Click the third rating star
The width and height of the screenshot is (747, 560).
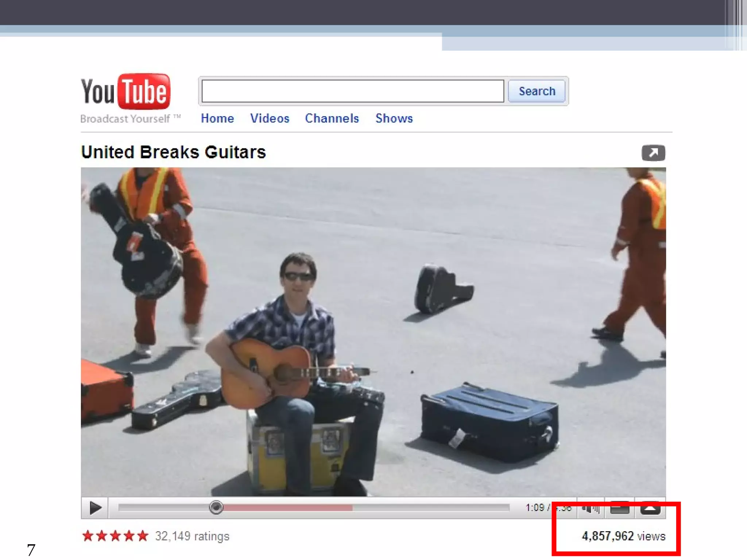tap(115, 536)
